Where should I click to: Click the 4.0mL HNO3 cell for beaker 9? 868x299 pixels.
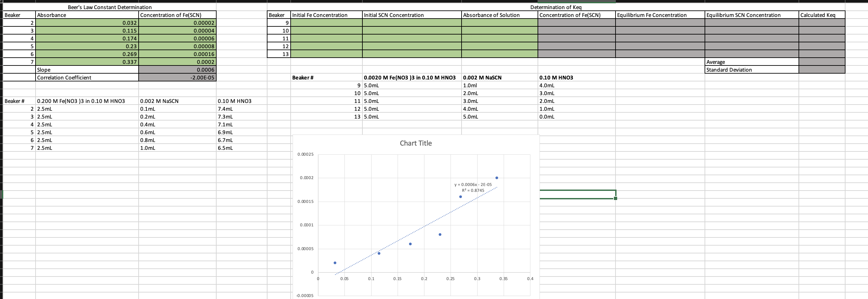pos(576,85)
